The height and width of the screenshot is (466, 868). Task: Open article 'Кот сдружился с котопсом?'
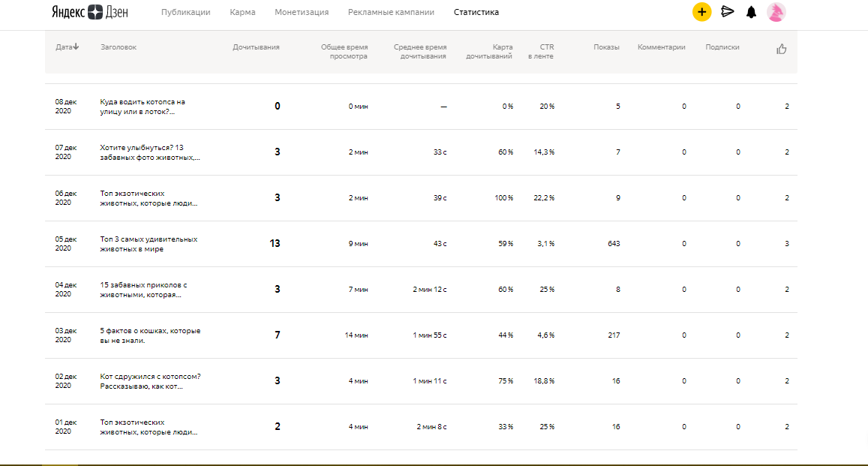tap(150, 381)
